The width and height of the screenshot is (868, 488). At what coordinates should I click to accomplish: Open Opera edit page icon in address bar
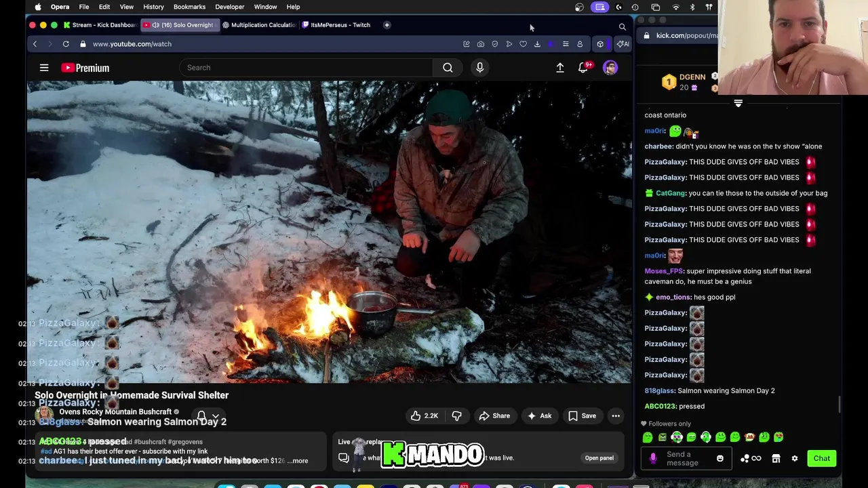467,44
